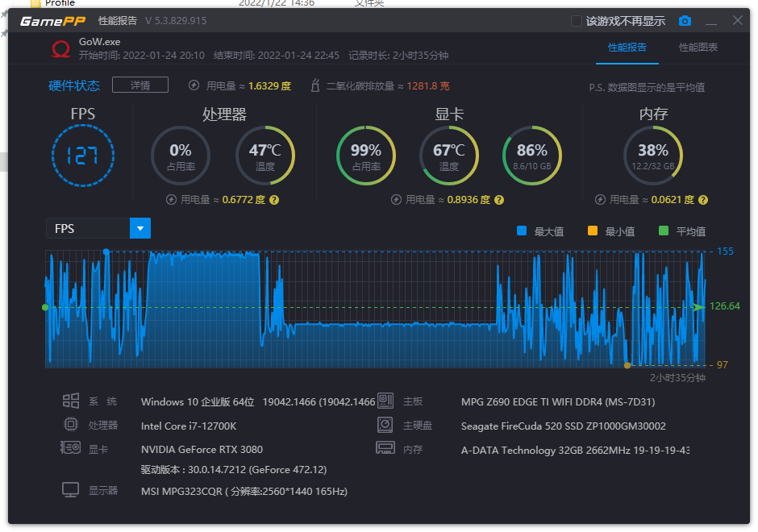Click the processor chip icon
The image size is (758, 532).
[71, 424]
